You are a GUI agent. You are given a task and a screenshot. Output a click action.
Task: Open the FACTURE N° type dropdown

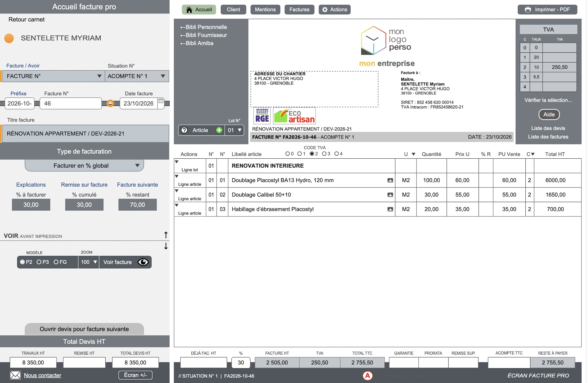(x=53, y=76)
